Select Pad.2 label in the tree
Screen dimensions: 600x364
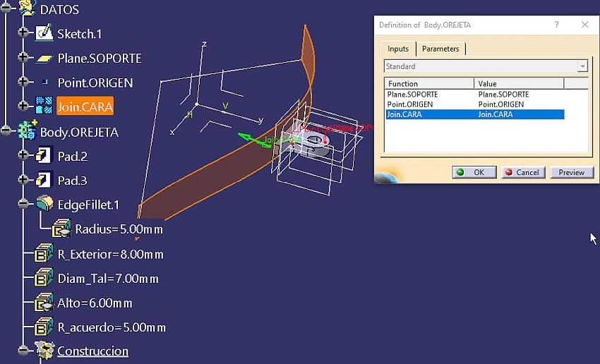pos(72,157)
